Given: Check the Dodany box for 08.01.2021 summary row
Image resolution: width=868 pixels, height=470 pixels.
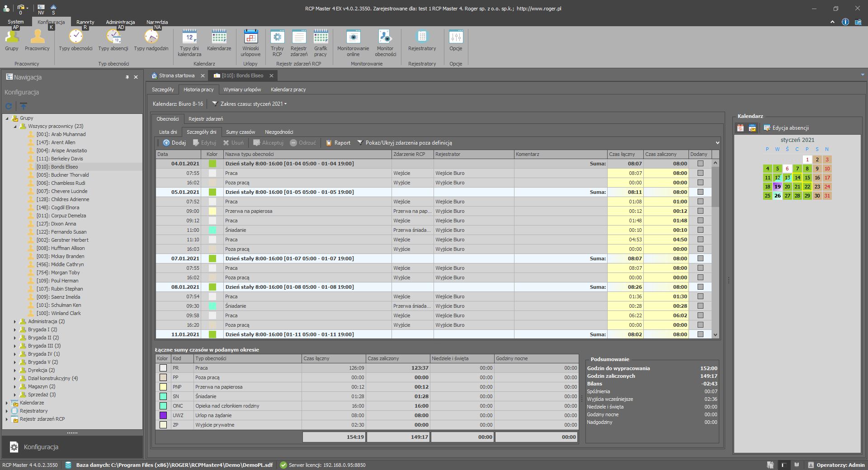Looking at the screenshot, I should pyautogui.click(x=700, y=287).
